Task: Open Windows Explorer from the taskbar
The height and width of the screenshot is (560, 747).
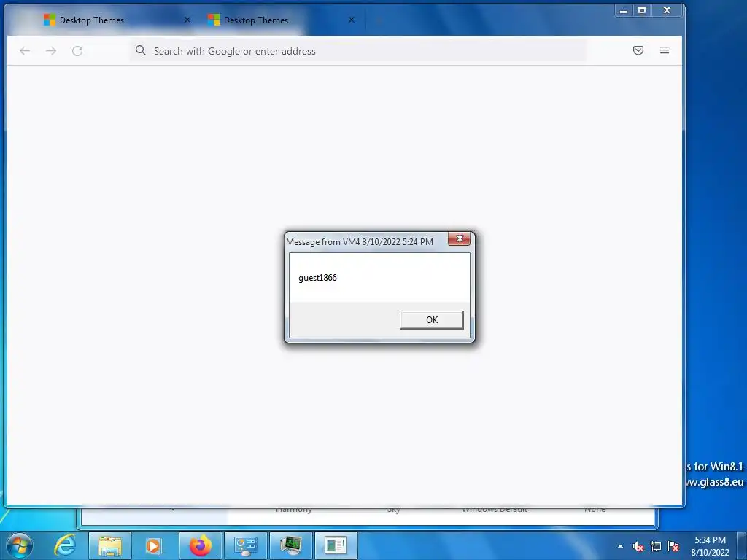Action: [110, 545]
